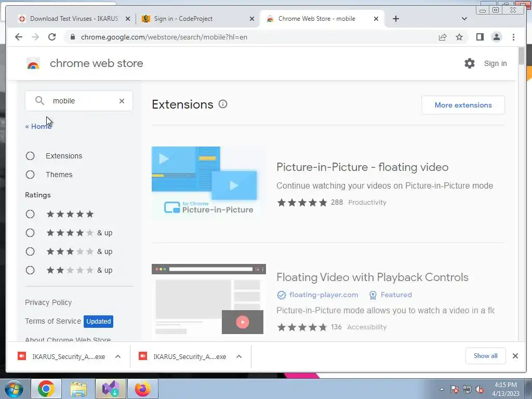Close the Chrome Web Store tab
Image resolution: width=532 pixels, height=399 pixels.
(x=376, y=19)
